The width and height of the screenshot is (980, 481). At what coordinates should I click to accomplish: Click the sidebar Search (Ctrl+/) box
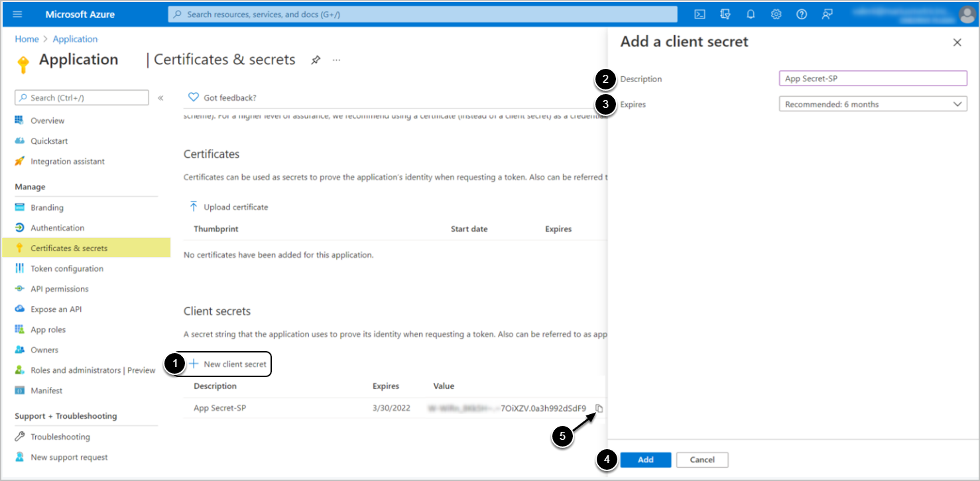click(82, 98)
